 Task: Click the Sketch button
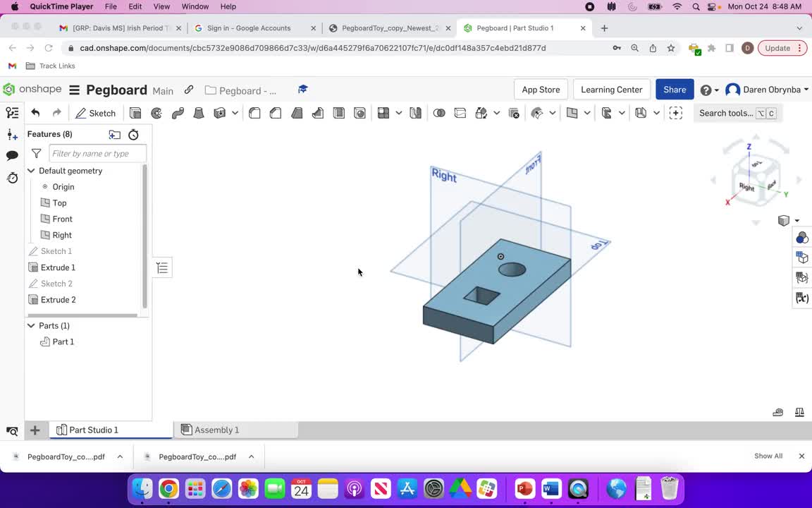click(95, 113)
